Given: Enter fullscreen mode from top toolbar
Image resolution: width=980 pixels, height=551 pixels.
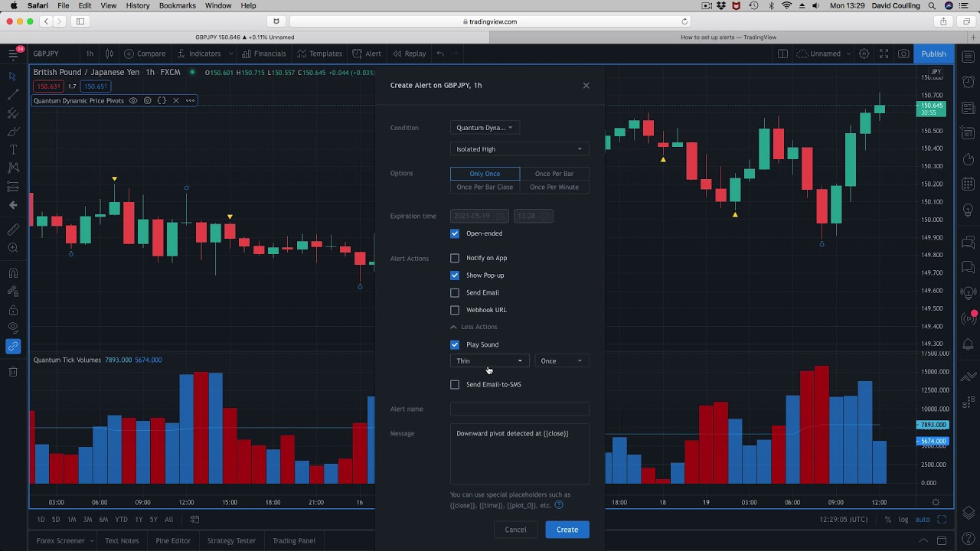Looking at the screenshot, I should 884,54.
